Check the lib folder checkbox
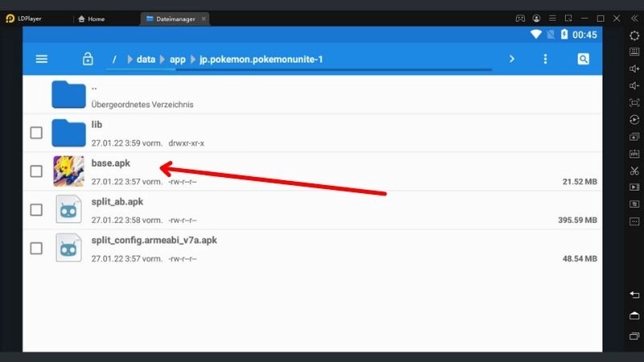 pyautogui.click(x=36, y=133)
